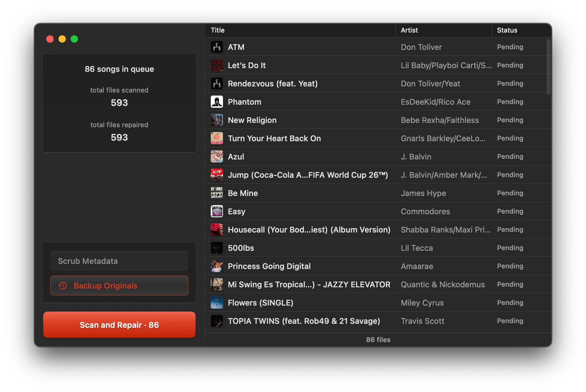Click artist Gnarls Barkley/CeeLo...

[443, 138]
